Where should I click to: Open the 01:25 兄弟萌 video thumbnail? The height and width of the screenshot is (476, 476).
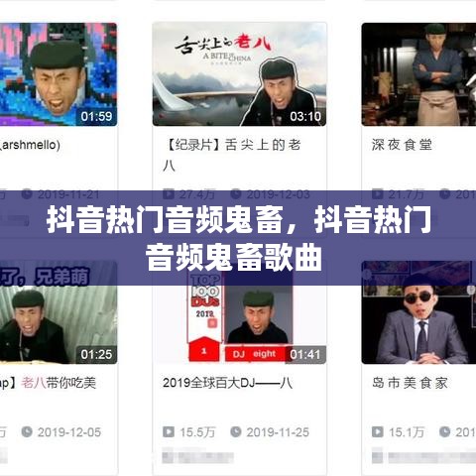(x=59, y=312)
